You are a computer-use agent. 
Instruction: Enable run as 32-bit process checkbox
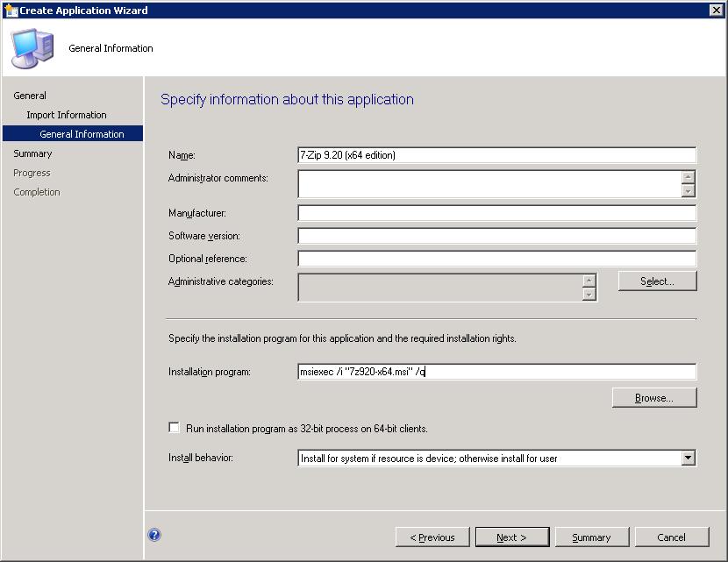pyautogui.click(x=174, y=428)
